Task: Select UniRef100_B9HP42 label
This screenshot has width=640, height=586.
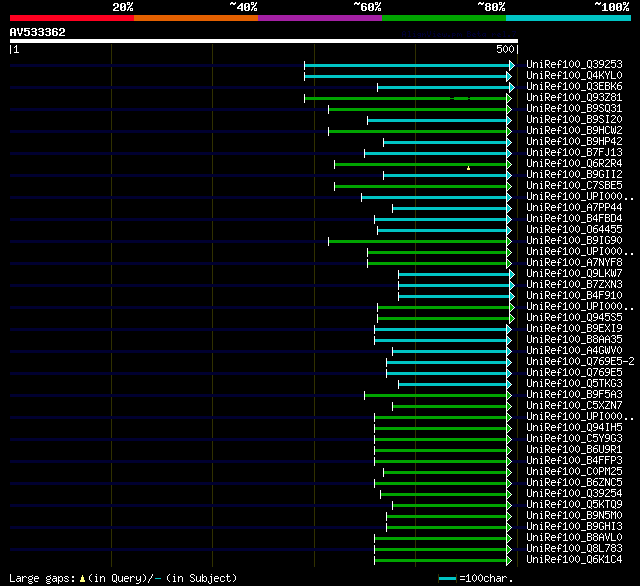Action: pyautogui.click(x=574, y=142)
